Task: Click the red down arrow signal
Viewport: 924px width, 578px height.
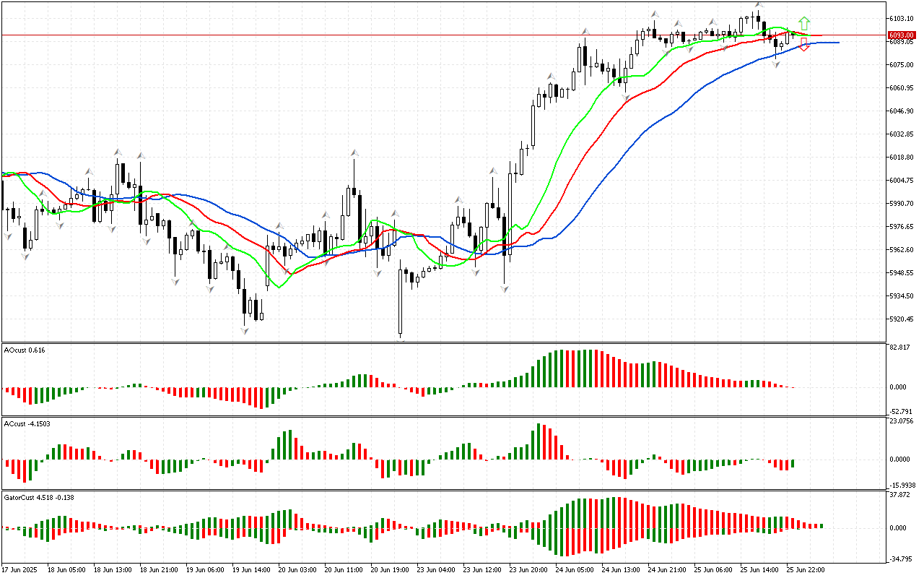Action: pos(803,45)
